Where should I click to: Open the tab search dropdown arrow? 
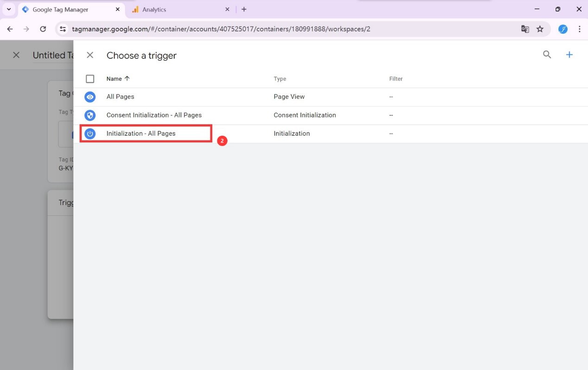(x=8, y=9)
